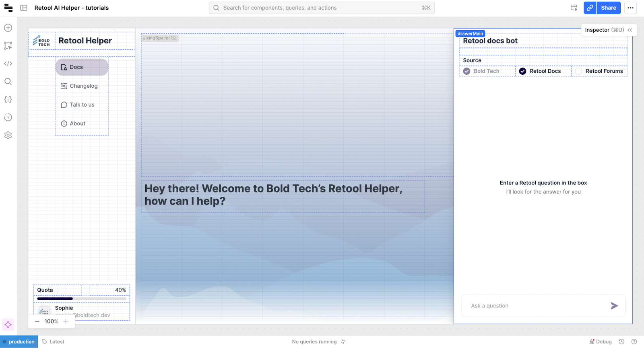
Task: Go to the Docs navigation item
Action: coord(82,67)
